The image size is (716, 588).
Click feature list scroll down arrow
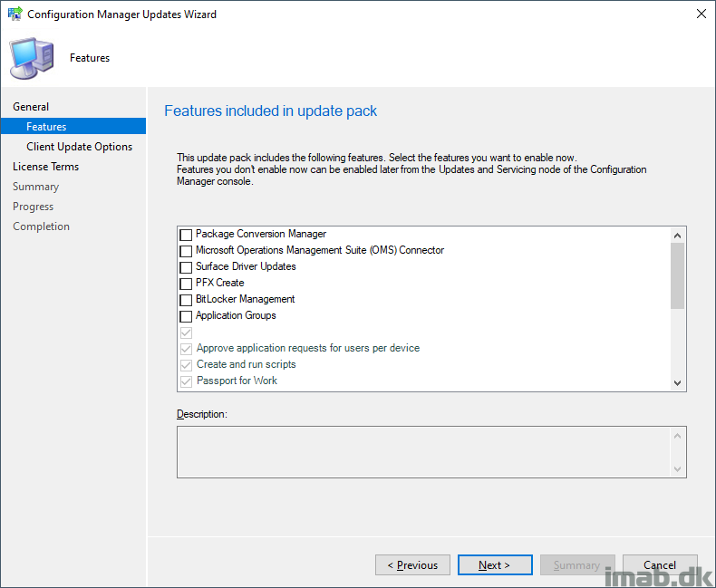677,383
